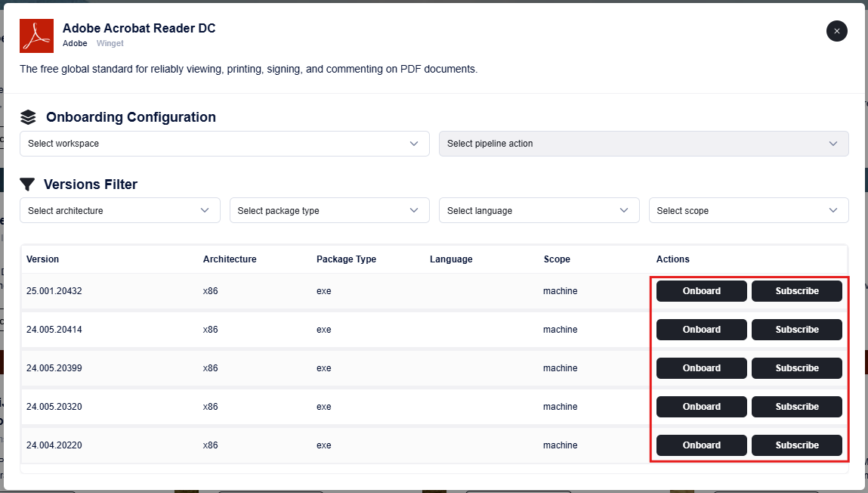Open the Select scope filter dropdown
Image resolution: width=868 pixels, height=493 pixels.
point(748,210)
